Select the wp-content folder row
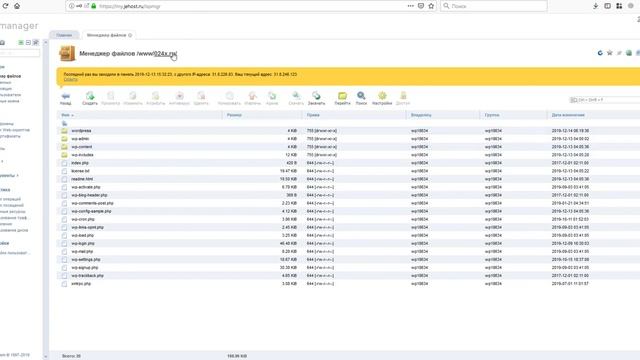This screenshot has height=360, width=640. (x=349, y=147)
